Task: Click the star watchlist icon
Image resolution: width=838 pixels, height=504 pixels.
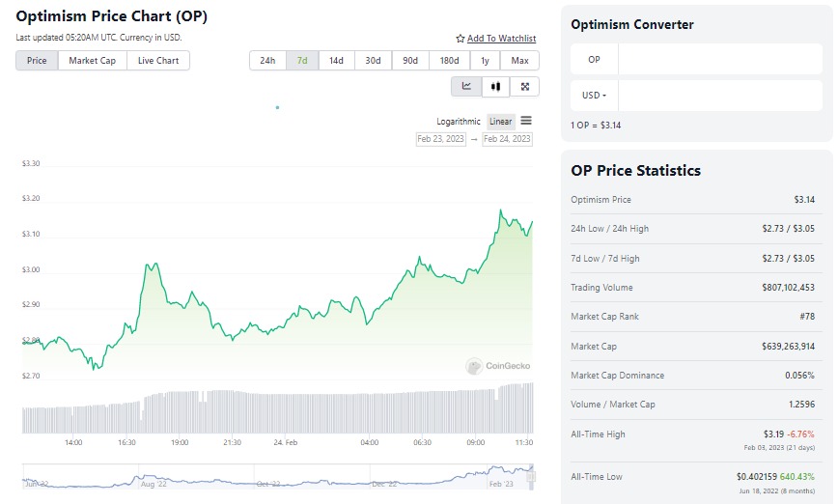Action: coord(461,39)
